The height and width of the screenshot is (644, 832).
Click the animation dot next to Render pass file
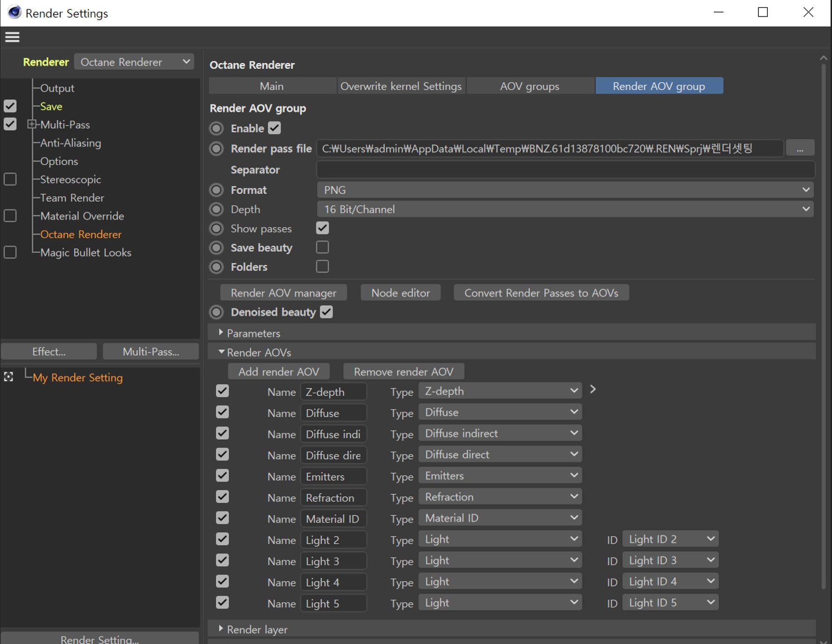point(216,149)
